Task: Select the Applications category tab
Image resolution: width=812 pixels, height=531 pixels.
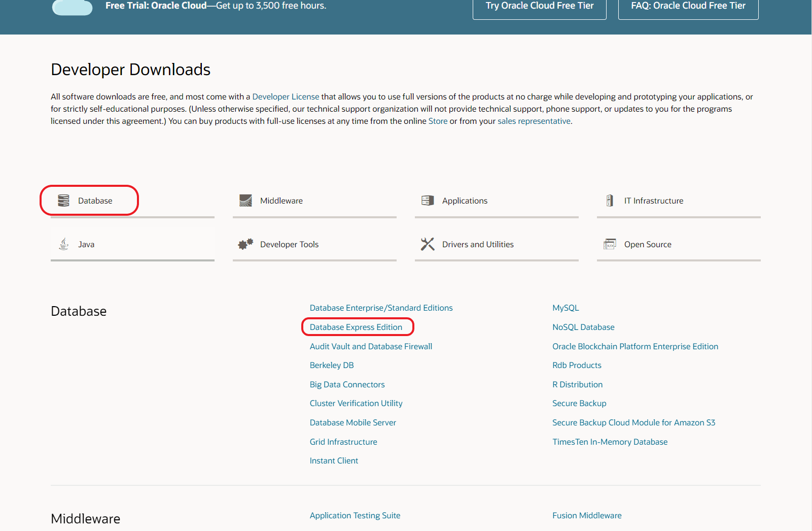Action: [497, 201]
